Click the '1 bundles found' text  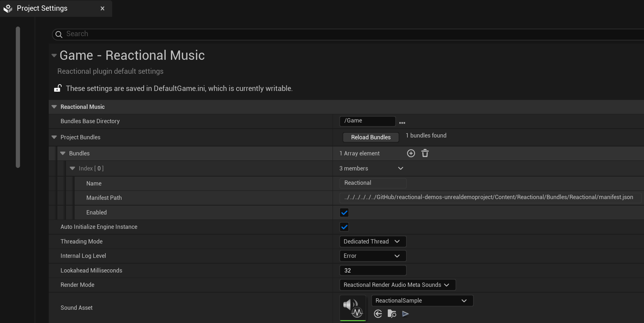pos(426,135)
